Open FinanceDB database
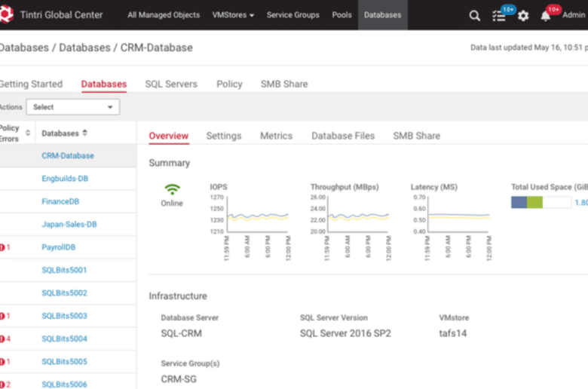This screenshot has width=588, height=389. coord(60,201)
